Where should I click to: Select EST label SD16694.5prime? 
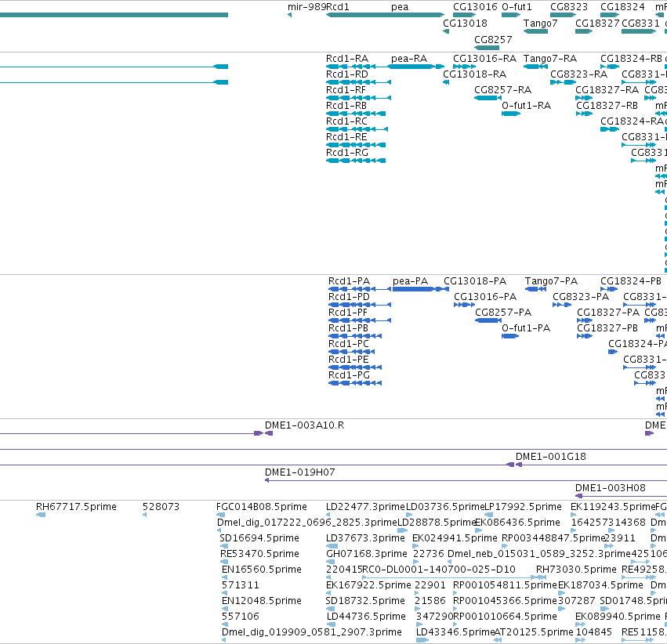coord(259,538)
